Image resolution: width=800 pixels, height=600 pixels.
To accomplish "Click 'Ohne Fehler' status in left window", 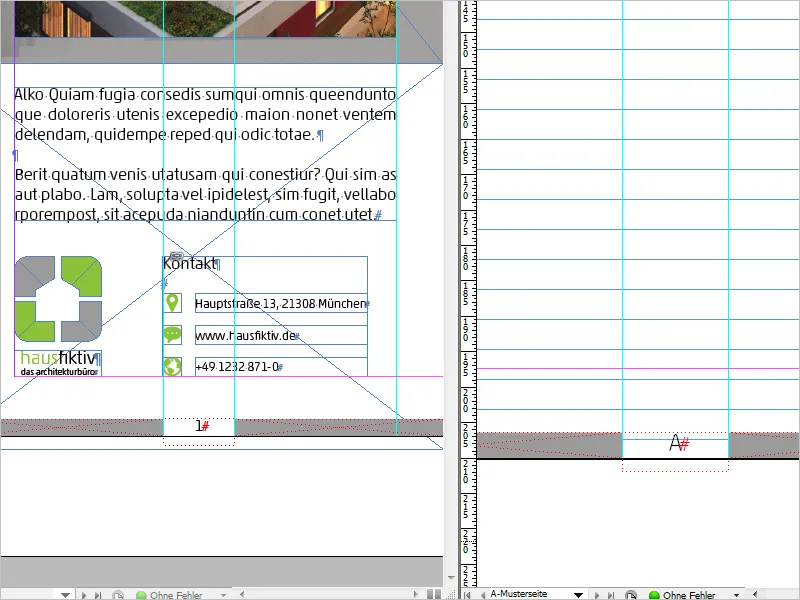I will pos(176,595).
